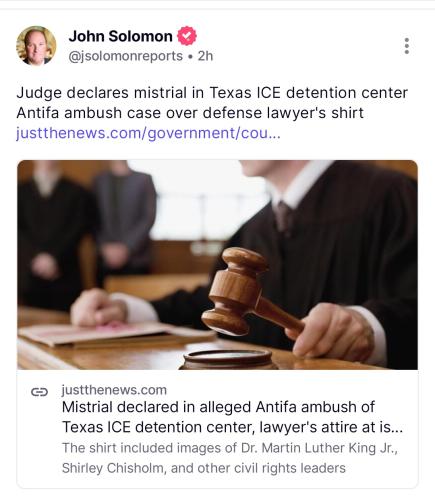435x500 pixels.
Task: Click the chain link icon in preview card
Action: coord(39,392)
